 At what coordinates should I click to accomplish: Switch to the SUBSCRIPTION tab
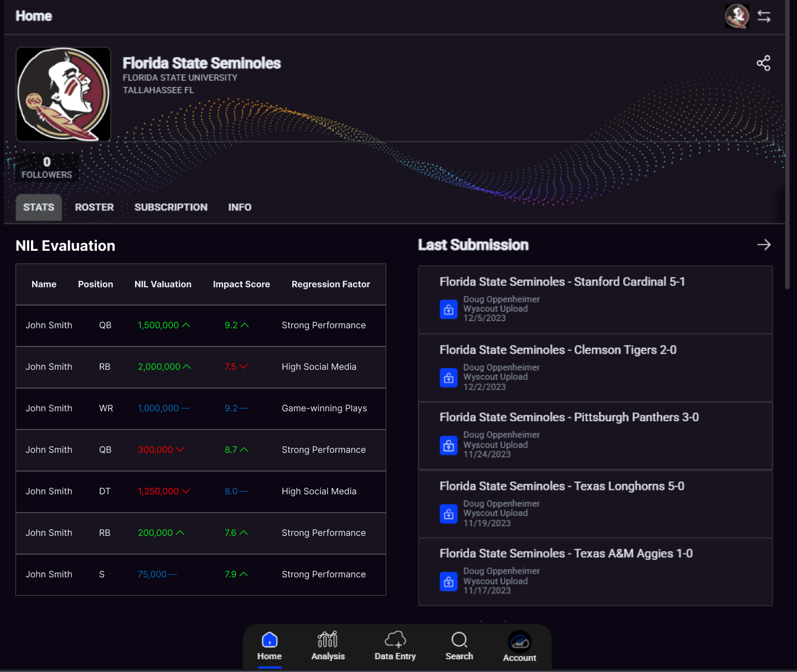[x=170, y=207]
